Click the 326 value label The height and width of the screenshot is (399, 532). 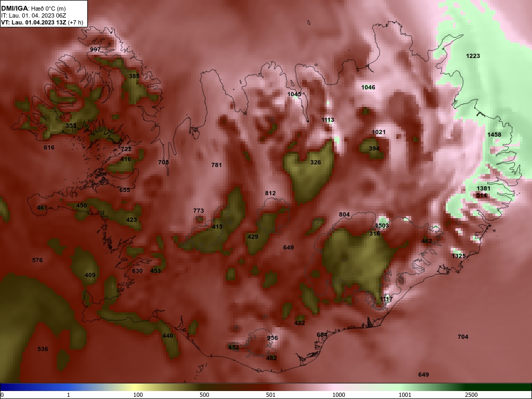click(x=315, y=162)
